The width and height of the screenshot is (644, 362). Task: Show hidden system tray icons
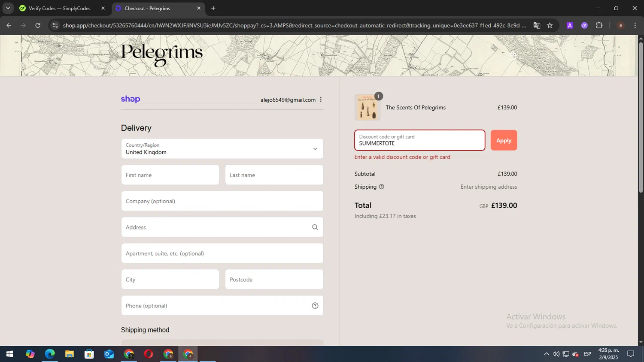tap(546, 354)
